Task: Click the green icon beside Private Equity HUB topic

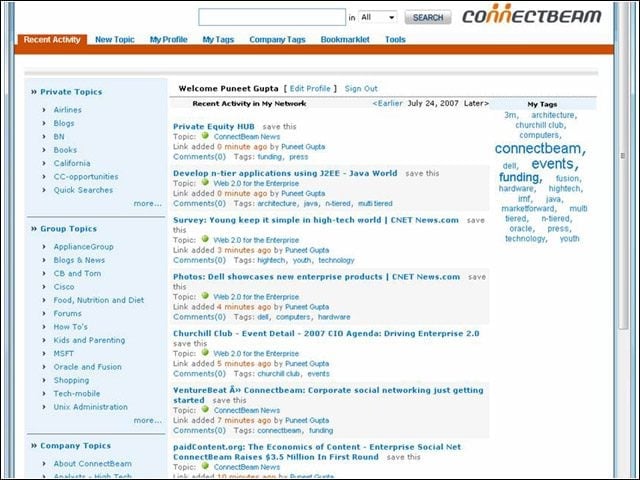Action: [205, 136]
